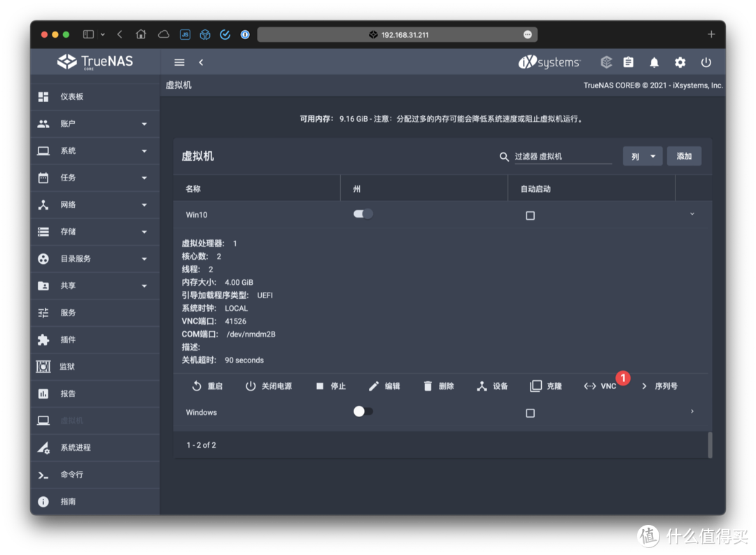Open the settings gear in top bar

tap(680, 62)
